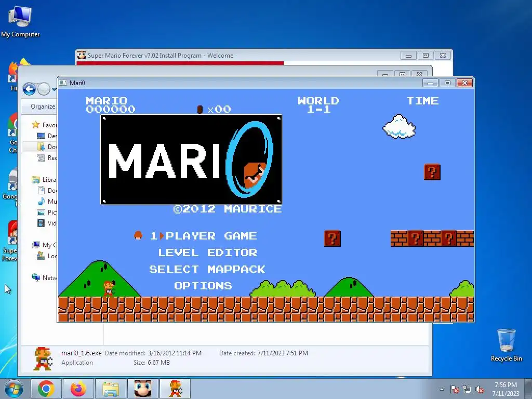This screenshot has height=399, width=532.
Task: Switch to Windows Explorer in taskbar
Action: (111, 389)
